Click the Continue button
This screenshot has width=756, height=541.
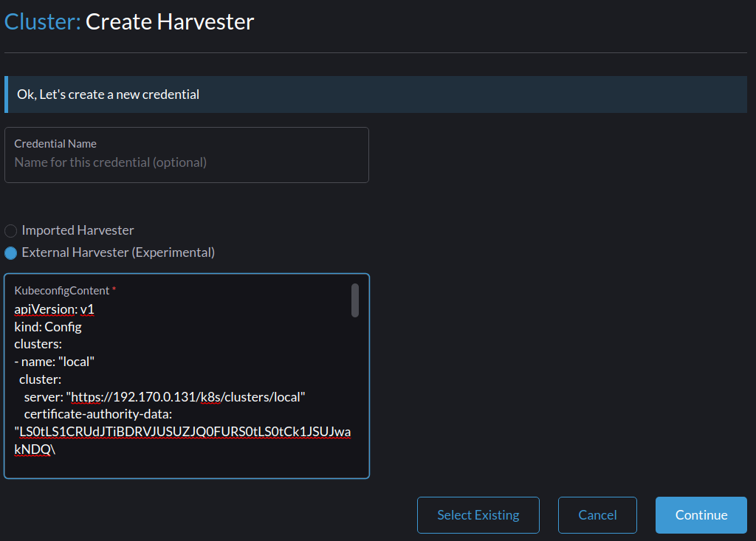(700, 514)
